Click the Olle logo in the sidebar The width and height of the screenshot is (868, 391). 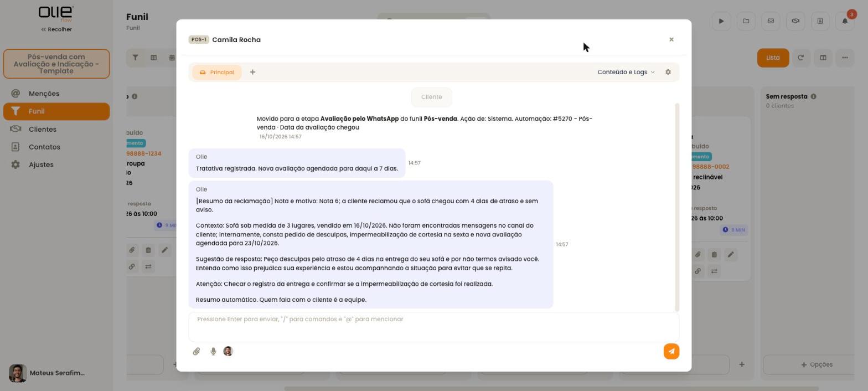56,13
